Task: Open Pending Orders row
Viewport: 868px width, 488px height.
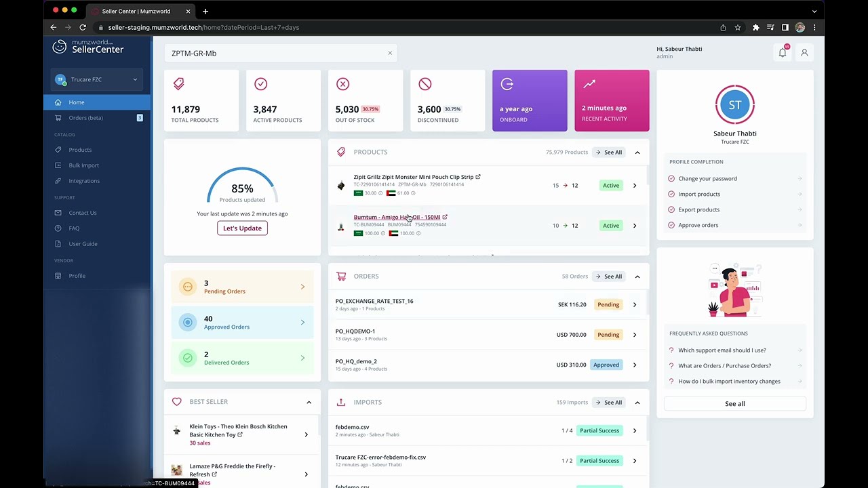Action: pos(242,287)
